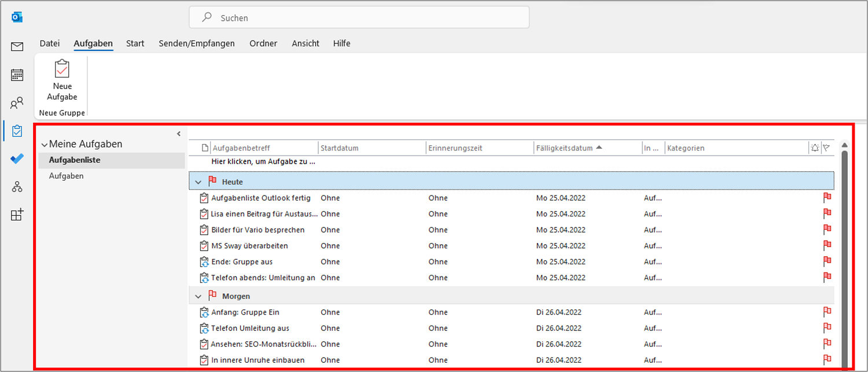The image size is (868, 372).
Task: Create a task with Neue Aufgabe button
Action: (x=62, y=81)
